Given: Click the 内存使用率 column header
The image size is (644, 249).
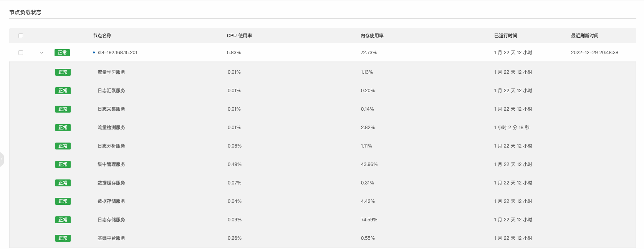Looking at the screenshot, I should (x=372, y=36).
